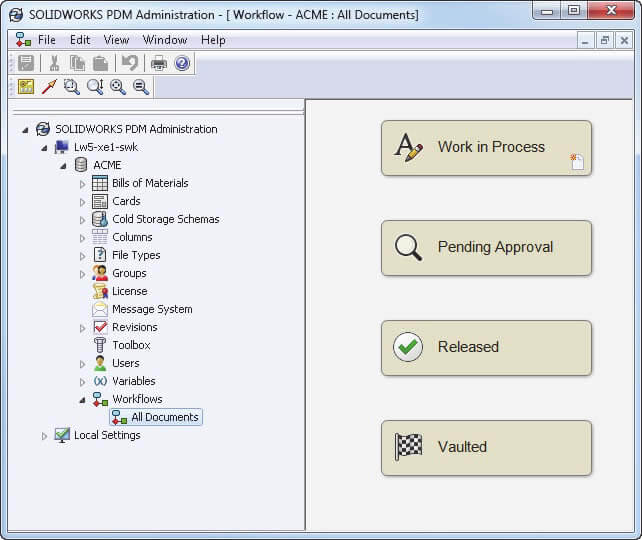Expand the Groups tree node
This screenshot has height=540, width=642.
tap(82, 274)
